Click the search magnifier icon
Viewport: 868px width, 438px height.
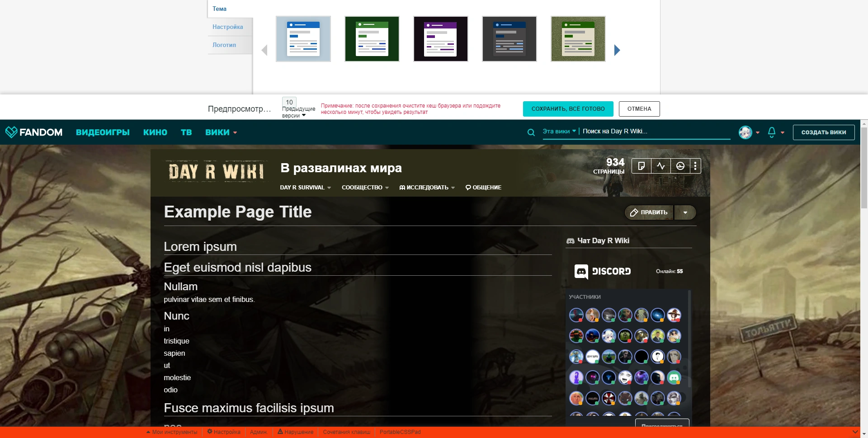[531, 132]
